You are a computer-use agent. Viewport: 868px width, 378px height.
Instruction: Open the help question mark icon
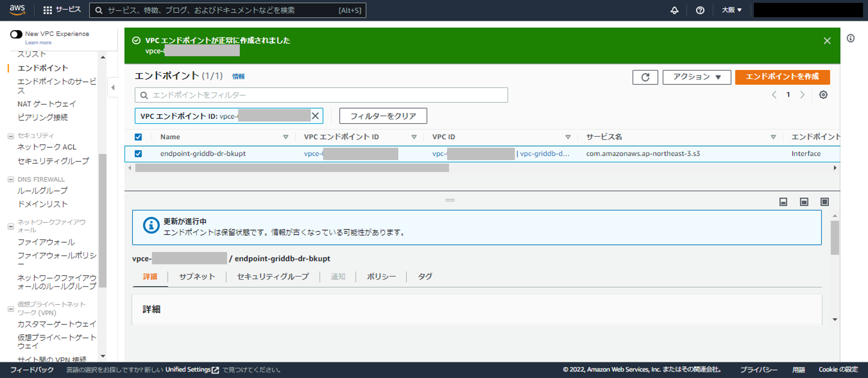coord(700,10)
